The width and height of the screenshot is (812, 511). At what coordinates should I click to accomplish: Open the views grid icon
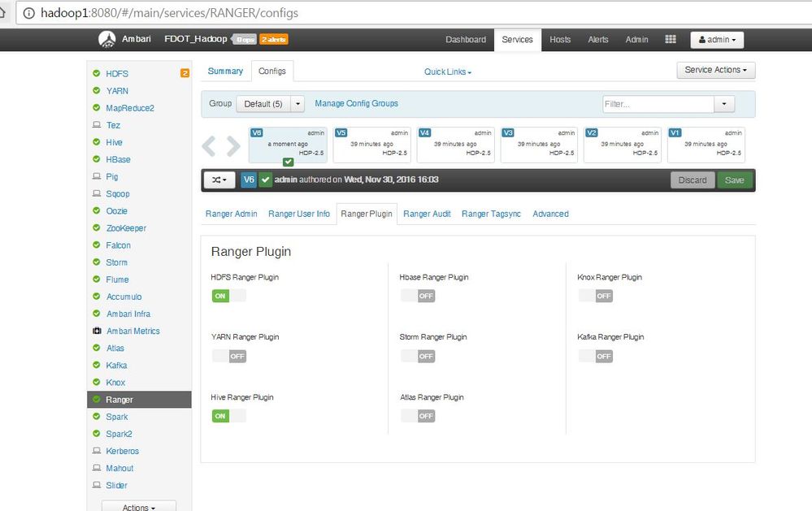pyautogui.click(x=670, y=39)
